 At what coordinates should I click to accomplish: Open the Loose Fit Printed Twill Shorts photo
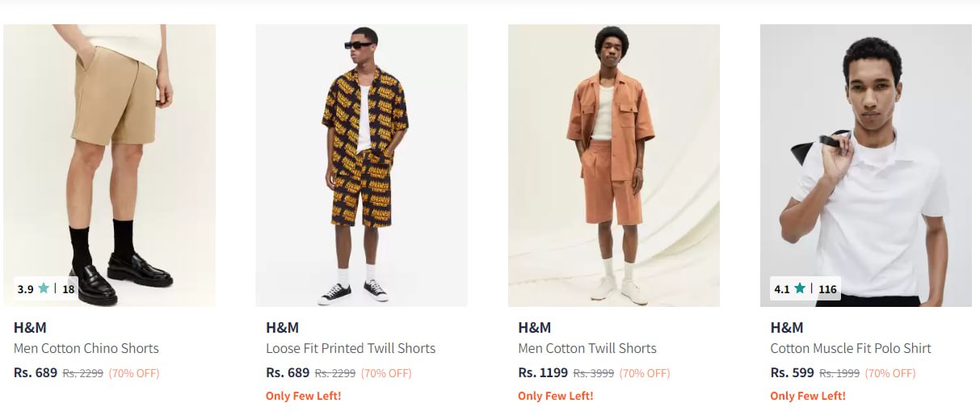361,162
